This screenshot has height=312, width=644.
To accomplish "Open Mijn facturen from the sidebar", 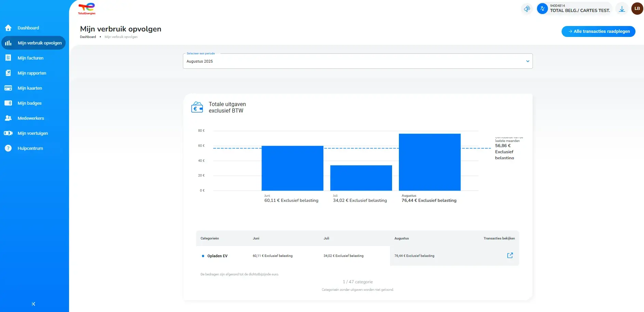I will pyautogui.click(x=30, y=58).
